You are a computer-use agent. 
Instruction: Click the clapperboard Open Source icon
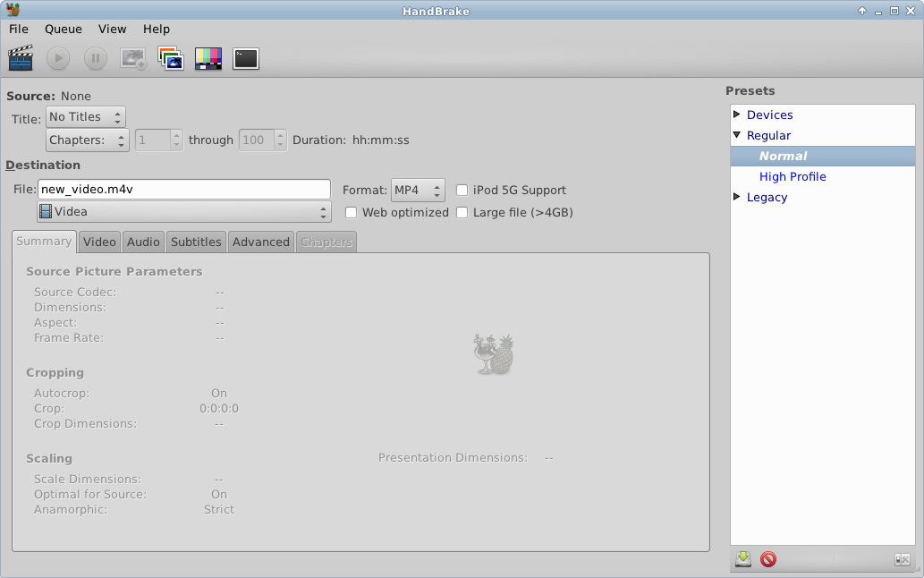pos(21,59)
